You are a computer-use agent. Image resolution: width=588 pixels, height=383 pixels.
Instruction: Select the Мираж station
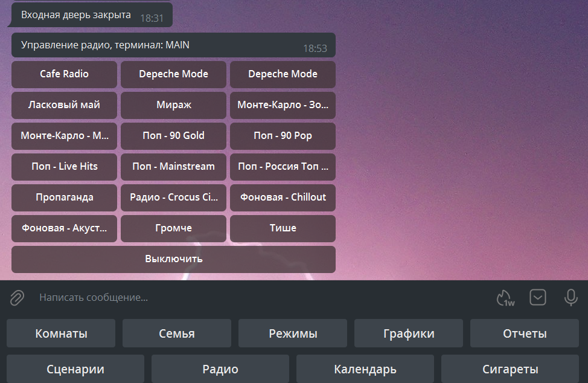[x=174, y=105]
